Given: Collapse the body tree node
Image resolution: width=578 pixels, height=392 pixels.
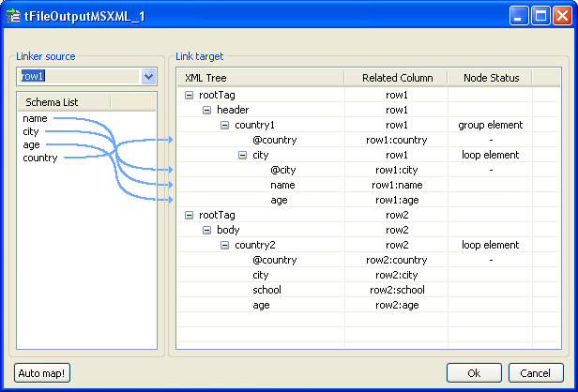Looking at the screenshot, I should point(207,230).
